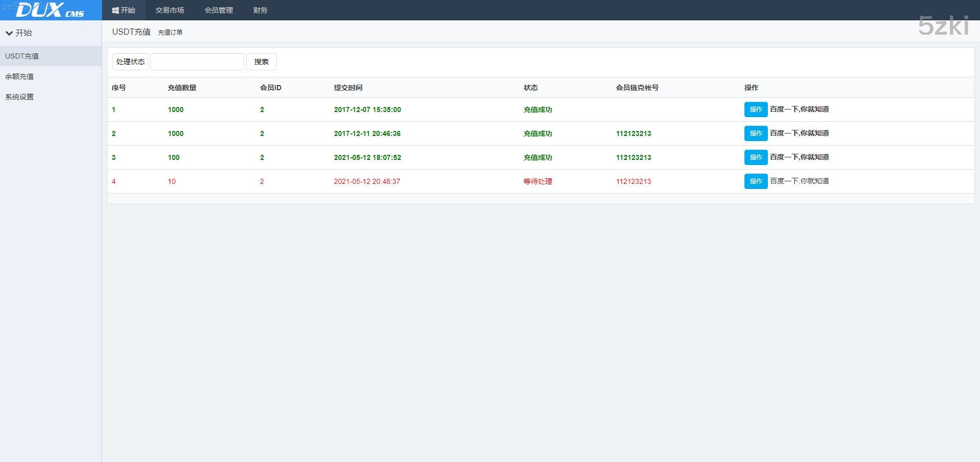
Task: Click the windows icon beside 开始 tab
Action: click(115, 10)
